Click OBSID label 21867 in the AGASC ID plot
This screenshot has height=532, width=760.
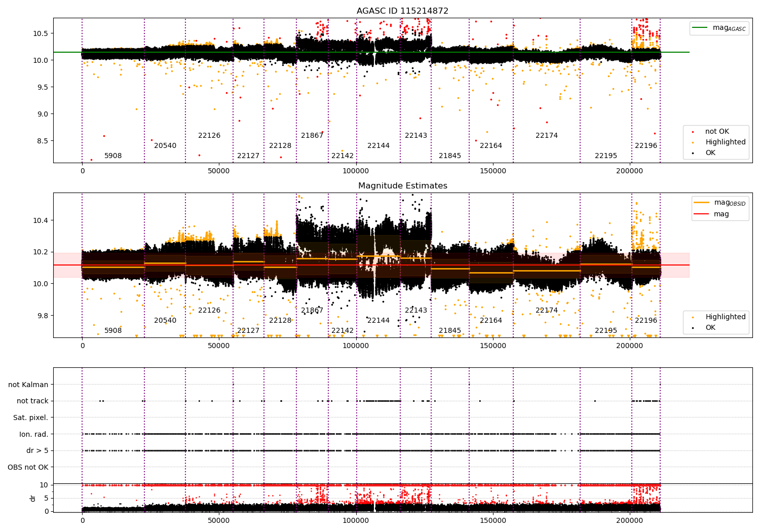[312, 136]
